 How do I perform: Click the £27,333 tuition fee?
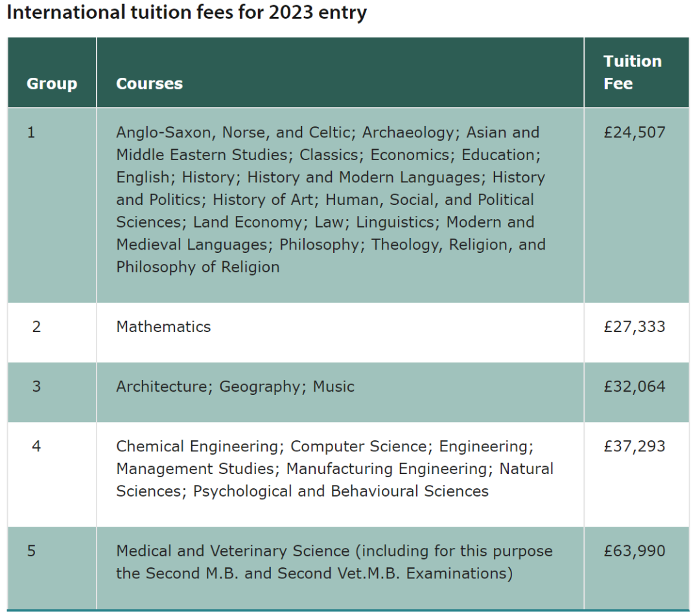click(635, 327)
